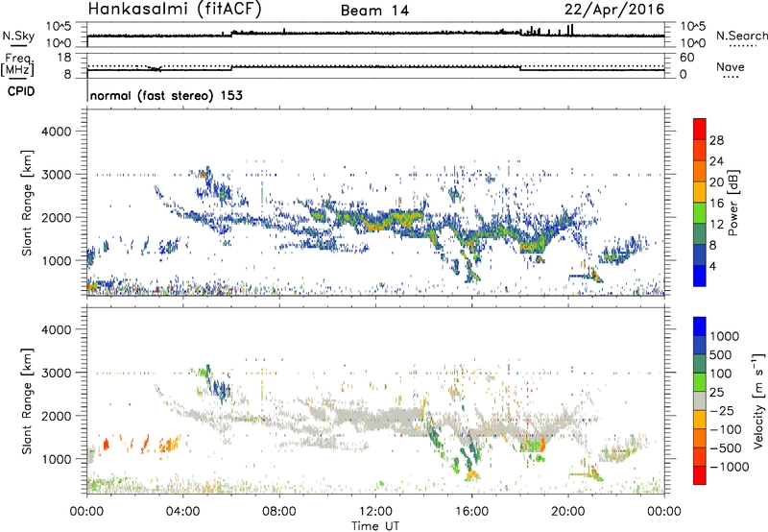768x532 pixels.
Task: Click the "12" tick on Power colorbar
Action: pos(716,225)
